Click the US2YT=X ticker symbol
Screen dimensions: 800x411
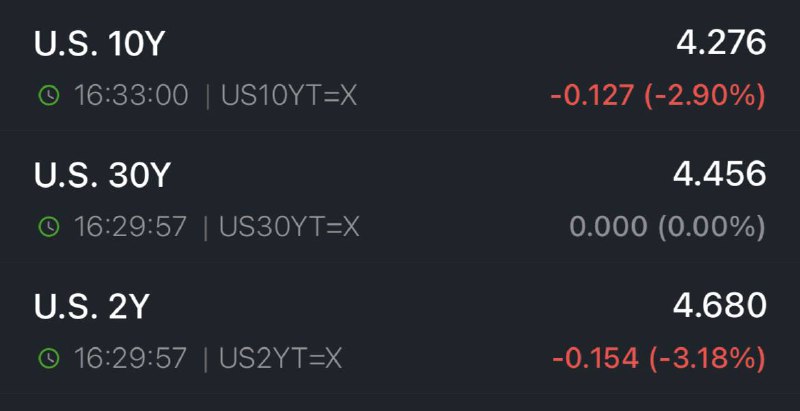pyautogui.click(x=280, y=358)
